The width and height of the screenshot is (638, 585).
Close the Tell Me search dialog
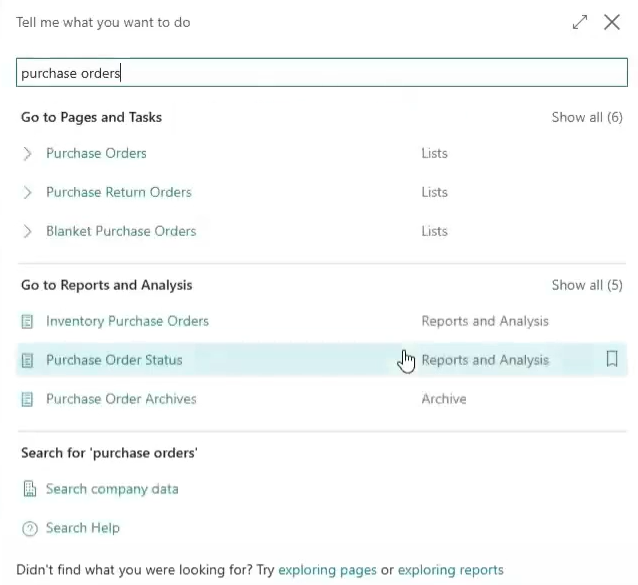point(612,22)
